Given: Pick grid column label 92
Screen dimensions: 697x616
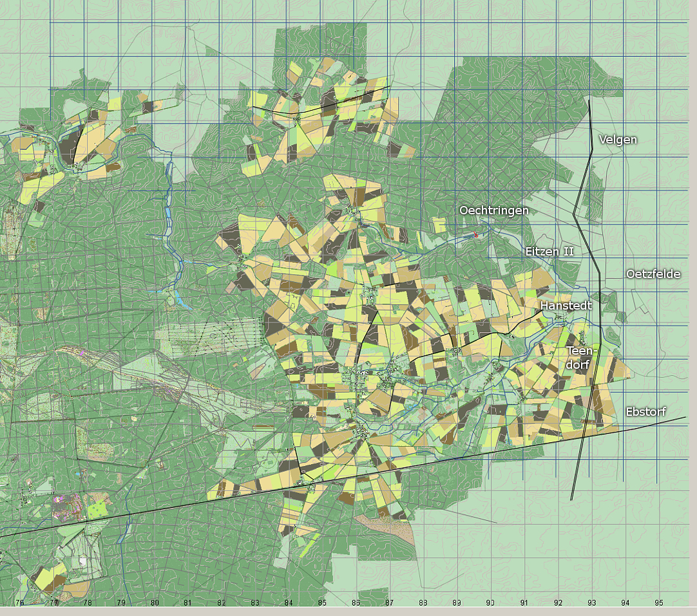Looking at the screenshot, I should click(x=558, y=603).
